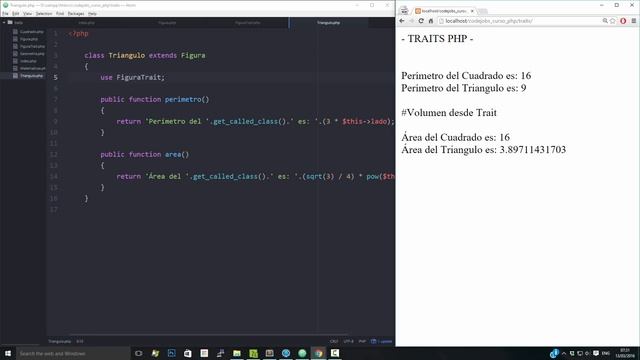Open the File menu in Atom
Viewport: 640px width, 360px height.
[5, 13]
